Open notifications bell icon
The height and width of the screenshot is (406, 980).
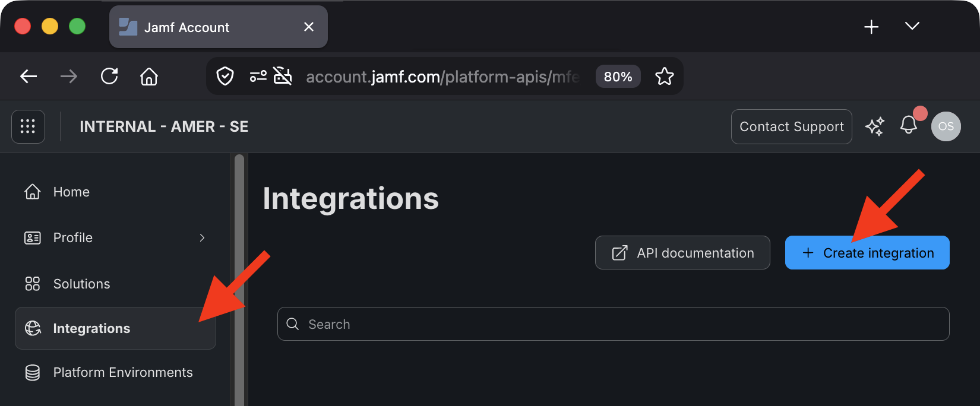(x=909, y=125)
